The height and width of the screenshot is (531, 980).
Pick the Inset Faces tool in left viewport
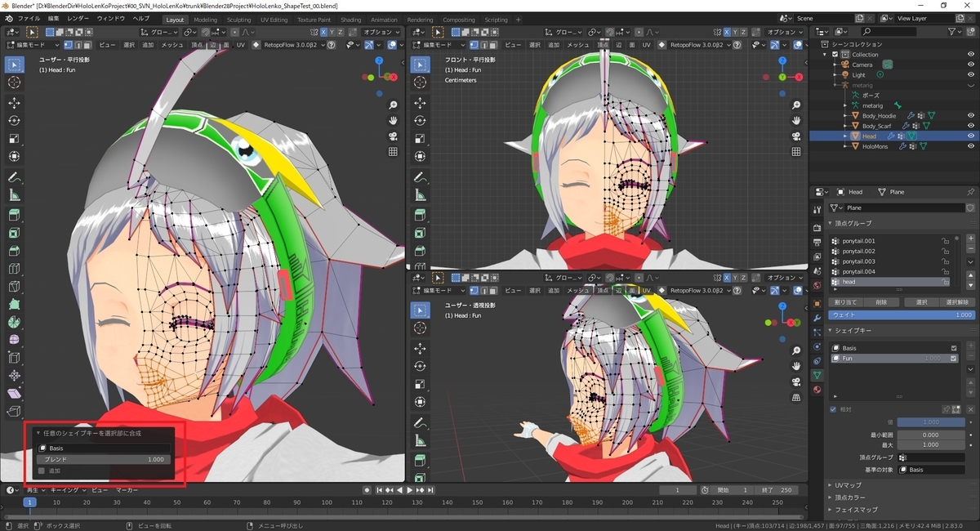click(x=14, y=232)
